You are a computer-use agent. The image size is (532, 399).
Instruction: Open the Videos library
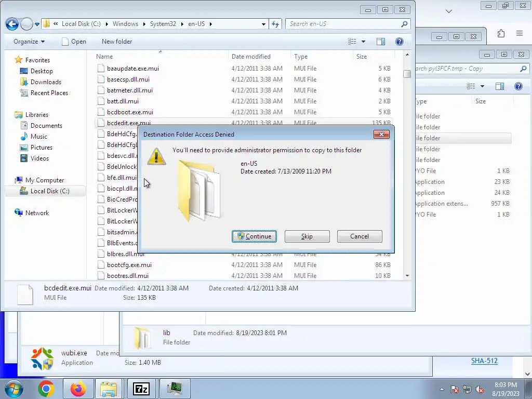(x=35, y=158)
